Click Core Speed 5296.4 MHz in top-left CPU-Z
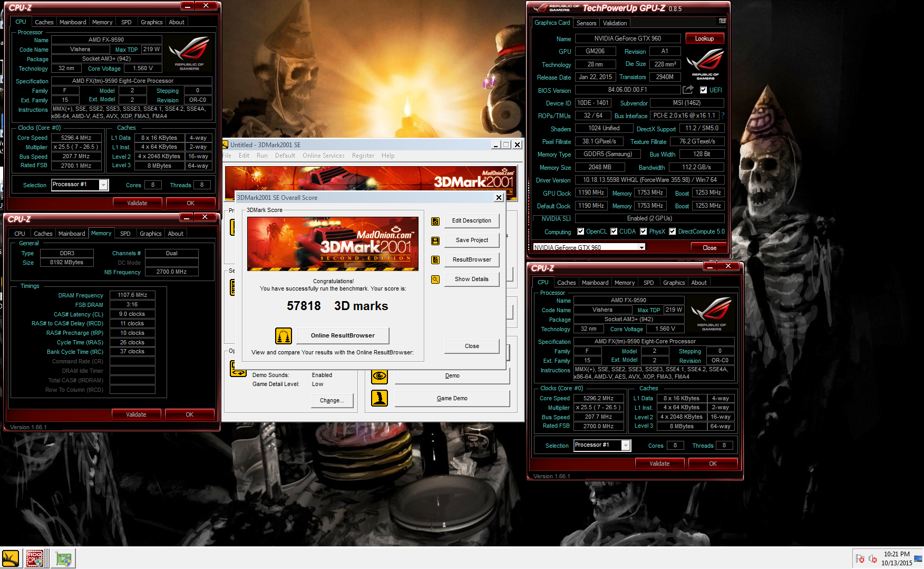This screenshot has height=569, width=924. [x=76, y=138]
